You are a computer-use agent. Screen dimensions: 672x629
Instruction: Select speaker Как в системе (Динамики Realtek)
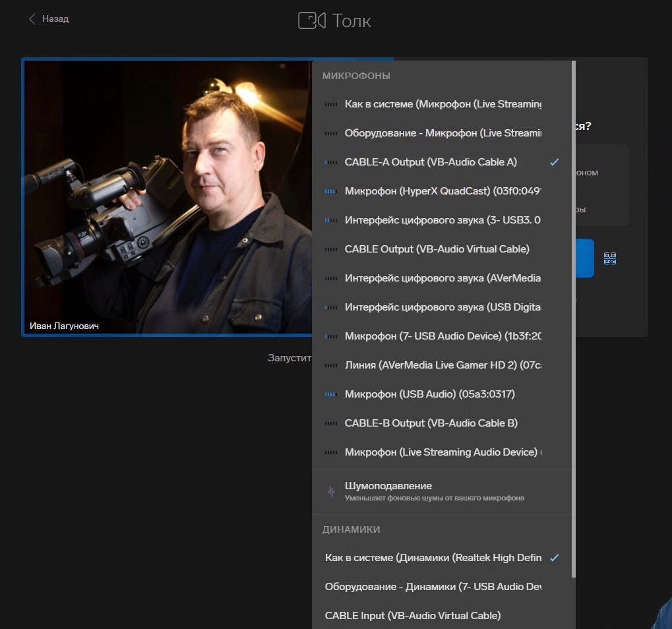click(x=442, y=558)
